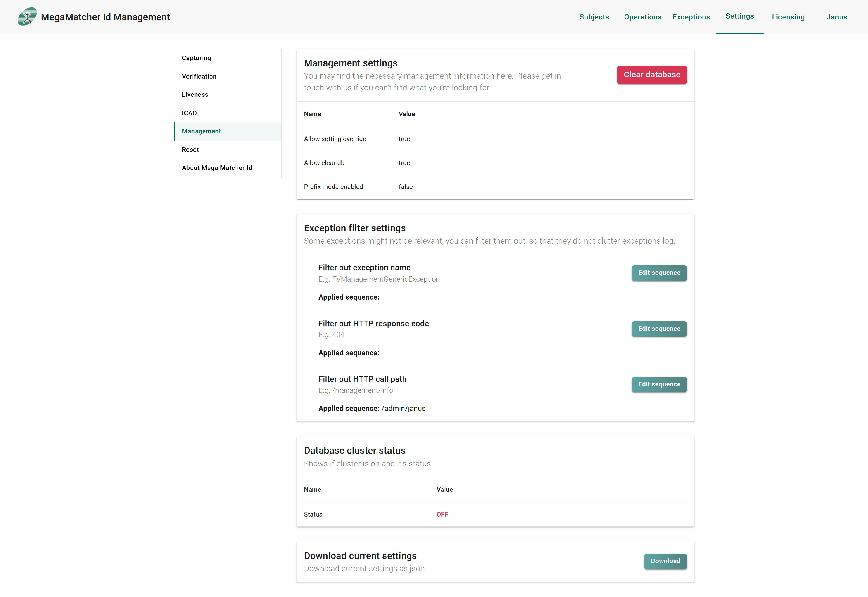Click Filter out HTTP response code label

[x=373, y=324]
